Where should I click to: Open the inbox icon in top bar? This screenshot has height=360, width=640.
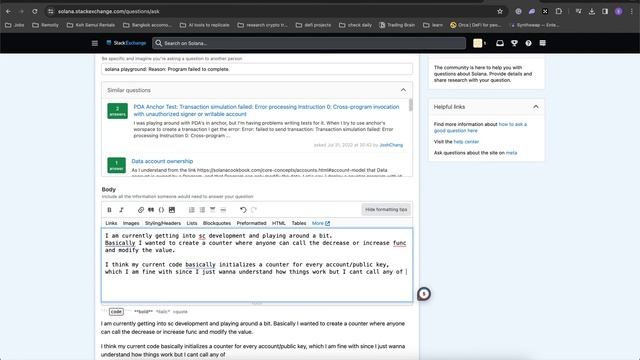click(500, 43)
